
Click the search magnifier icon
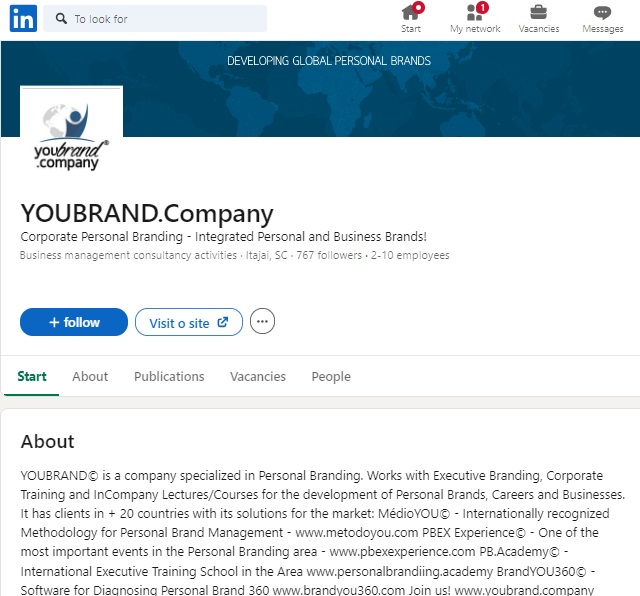pos(61,18)
